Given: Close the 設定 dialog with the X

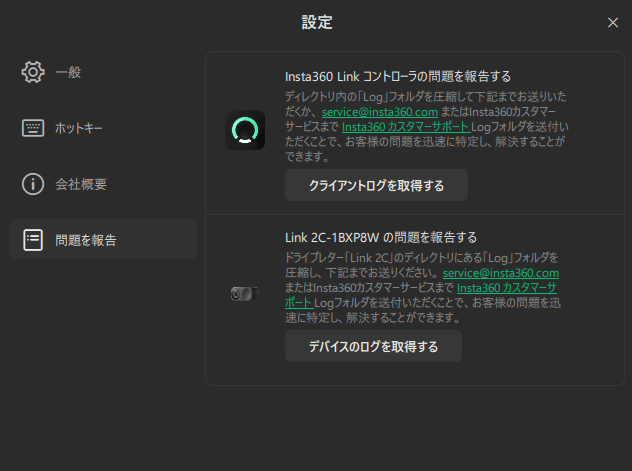Looking at the screenshot, I should click(x=613, y=22).
